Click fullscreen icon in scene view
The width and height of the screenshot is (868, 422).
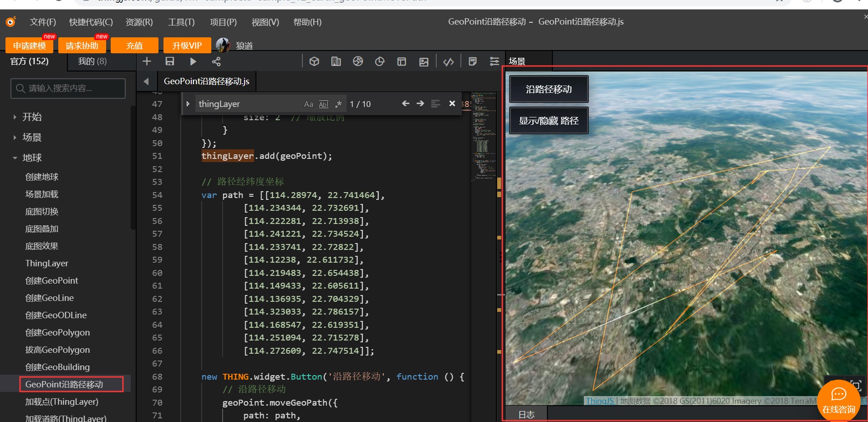856,386
